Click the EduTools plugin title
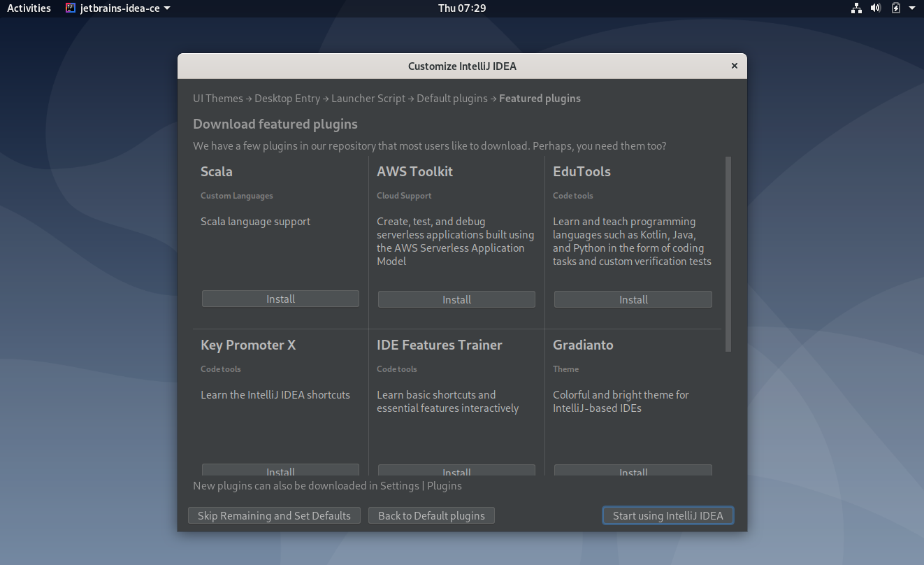 [x=582, y=171]
